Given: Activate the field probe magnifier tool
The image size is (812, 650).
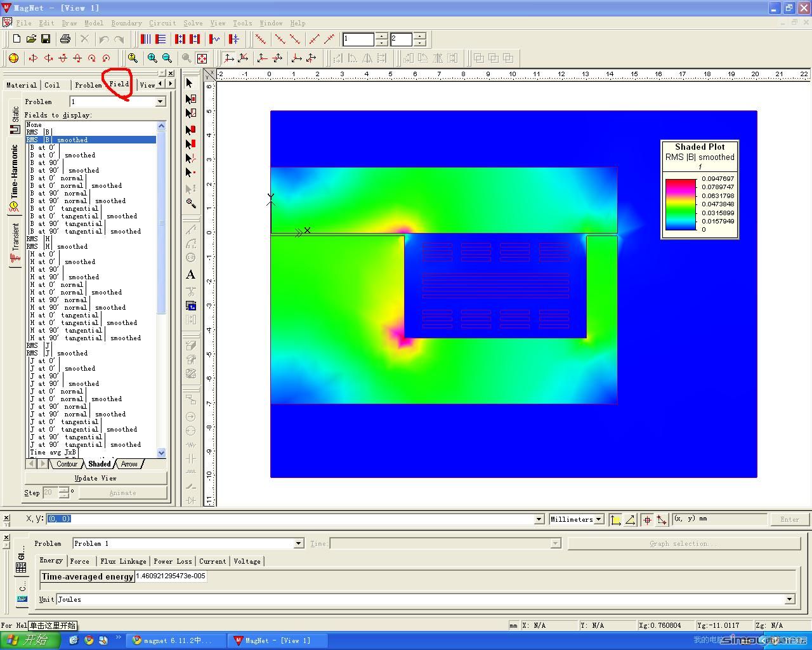Looking at the screenshot, I should pyautogui.click(x=190, y=203).
